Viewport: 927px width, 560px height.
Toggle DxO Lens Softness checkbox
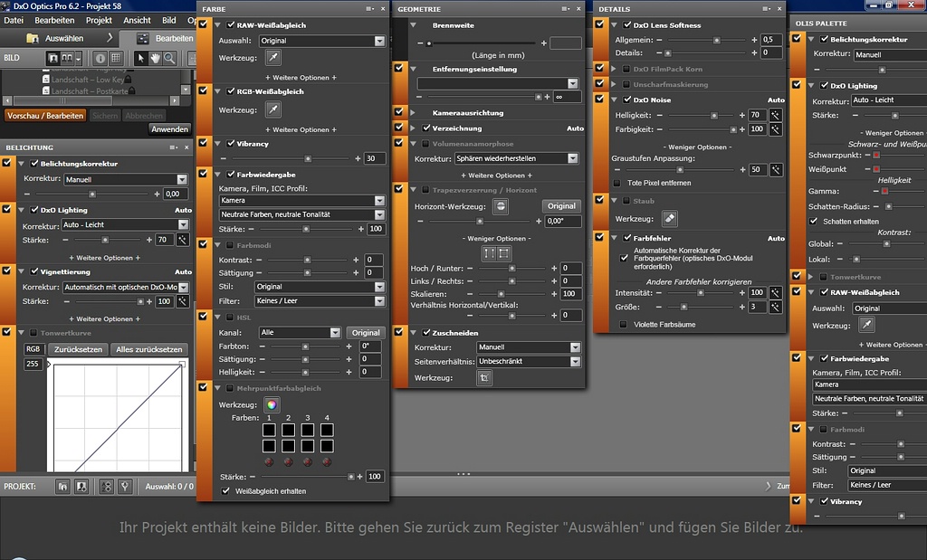pos(627,24)
